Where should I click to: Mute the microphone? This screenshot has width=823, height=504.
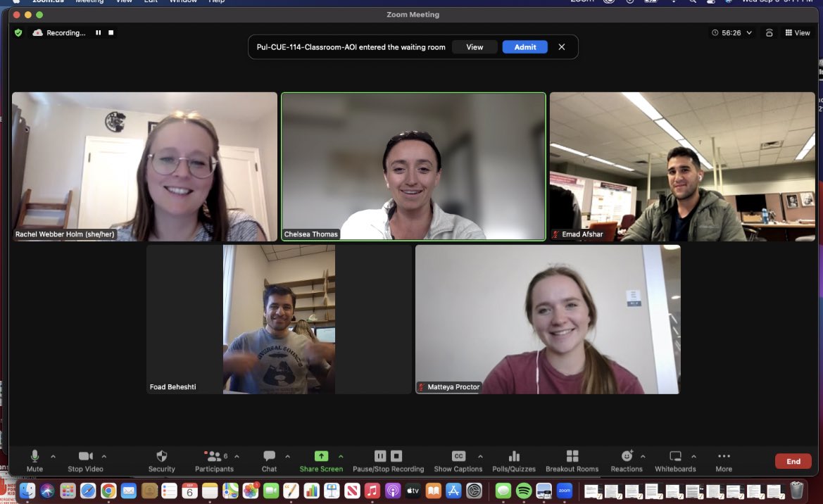click(x=34, y=460)
